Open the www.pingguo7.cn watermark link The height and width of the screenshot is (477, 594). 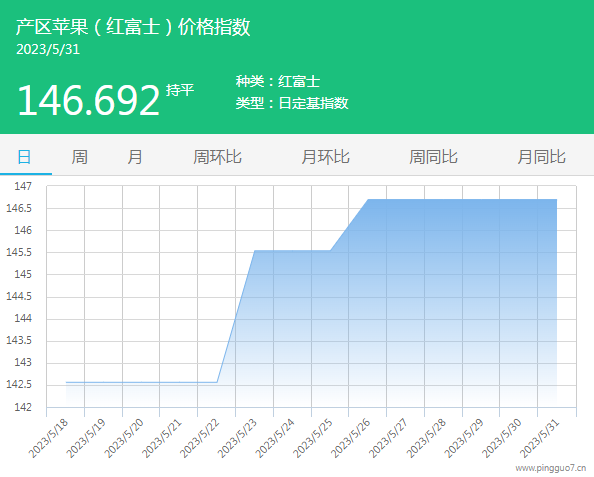(550, 468)
